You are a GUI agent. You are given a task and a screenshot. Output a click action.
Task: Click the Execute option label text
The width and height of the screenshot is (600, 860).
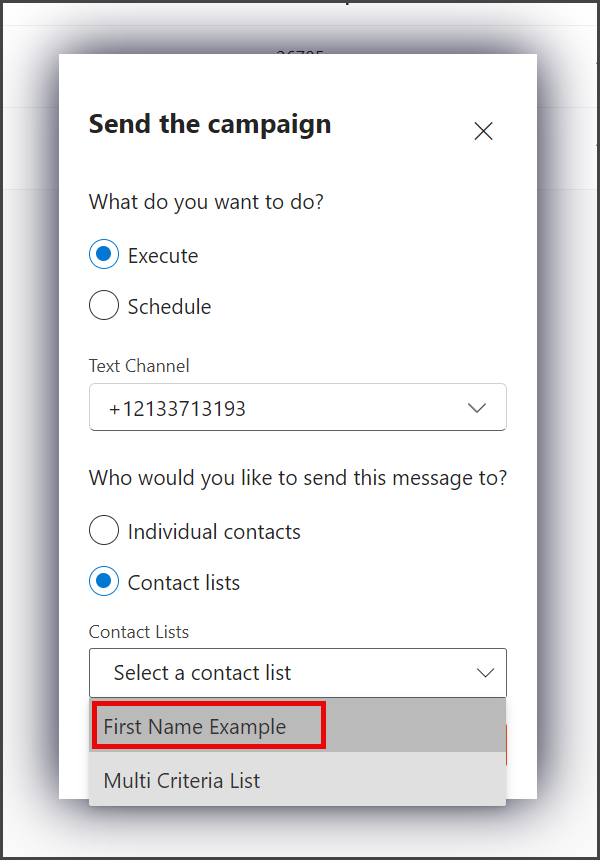163,256
